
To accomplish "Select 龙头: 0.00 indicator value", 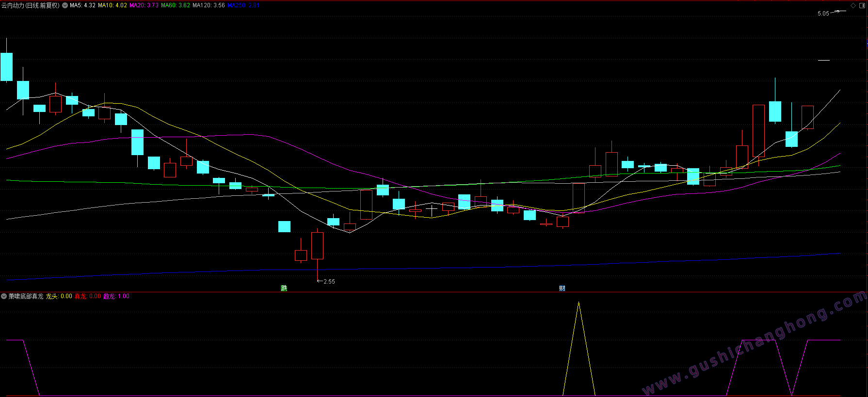I will click(59, 296).
